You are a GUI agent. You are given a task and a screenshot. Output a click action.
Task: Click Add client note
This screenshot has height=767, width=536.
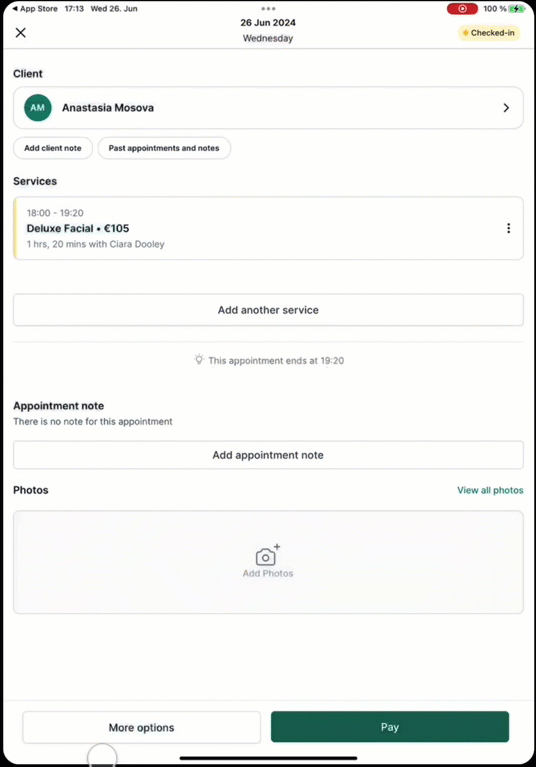click(53, 148)
